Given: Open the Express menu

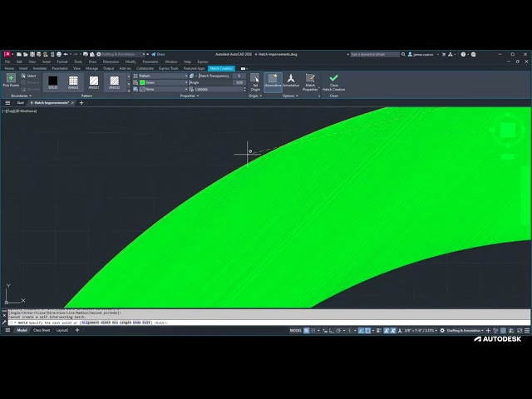Looking at the screenshot, I should point(203,62).
